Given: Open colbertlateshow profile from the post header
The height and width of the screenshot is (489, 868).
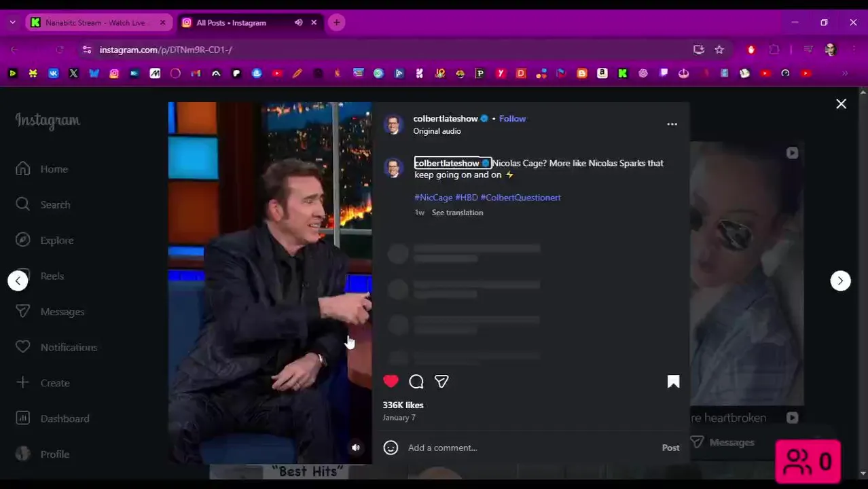Looking at the screenshot, I should pyautogui.click(x=446, y=118).
